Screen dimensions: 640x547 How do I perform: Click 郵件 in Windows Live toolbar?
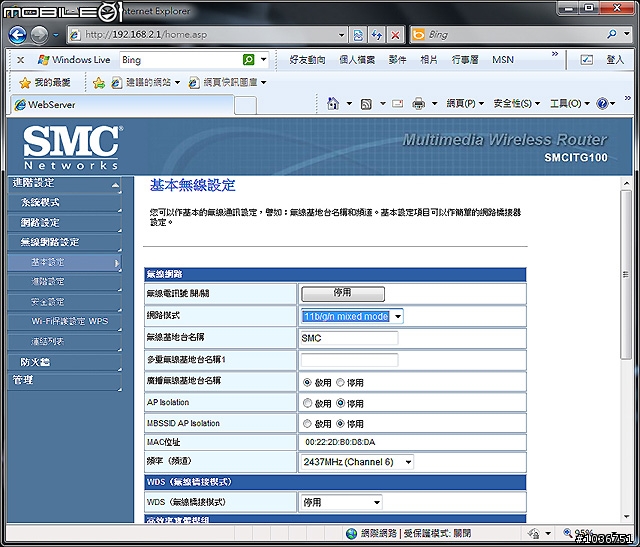[x=397, y=60]
